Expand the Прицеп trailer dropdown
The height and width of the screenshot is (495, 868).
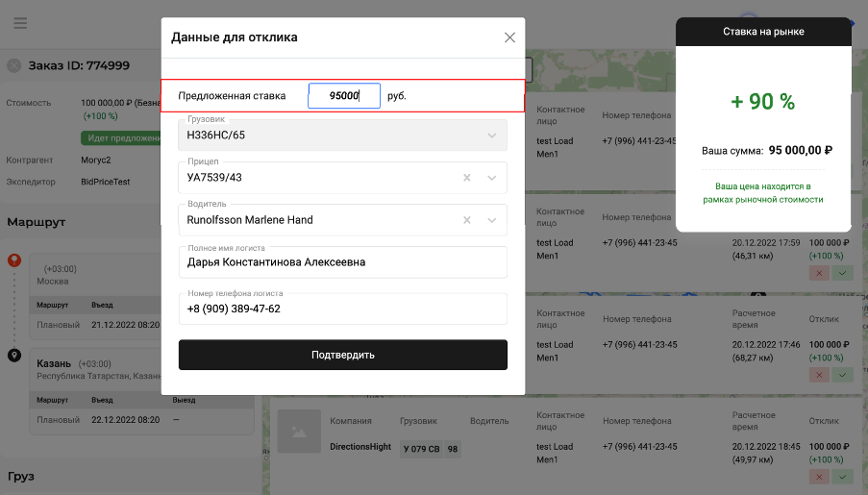click(x=491, y=178)
